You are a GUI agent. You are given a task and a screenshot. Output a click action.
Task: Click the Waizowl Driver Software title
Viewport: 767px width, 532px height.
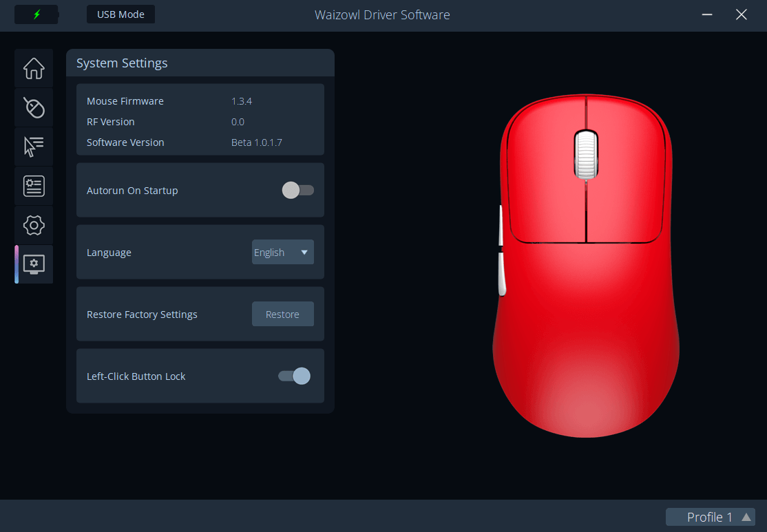[382, 14]
